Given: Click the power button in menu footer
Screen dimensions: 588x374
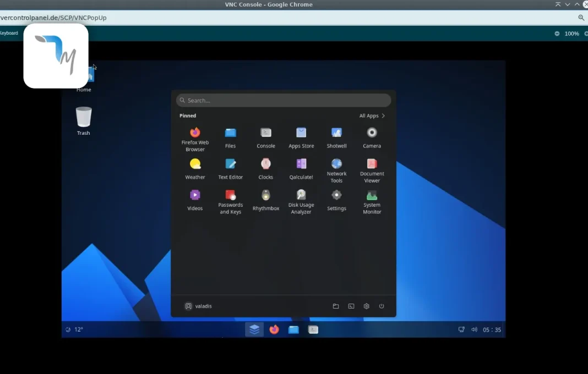Looking at the screenshot, I should (x=382, y=306).
